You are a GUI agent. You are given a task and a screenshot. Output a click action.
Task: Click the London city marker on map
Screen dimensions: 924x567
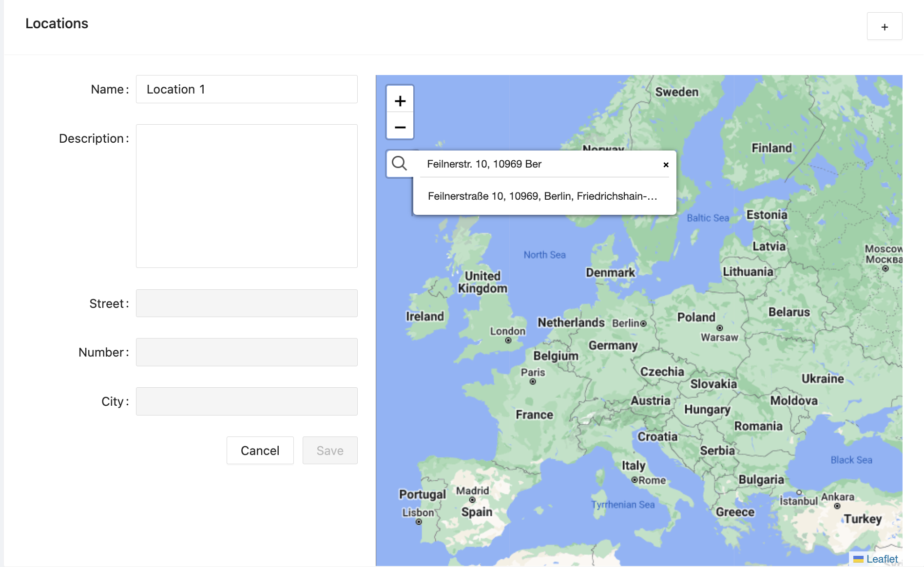508,340
